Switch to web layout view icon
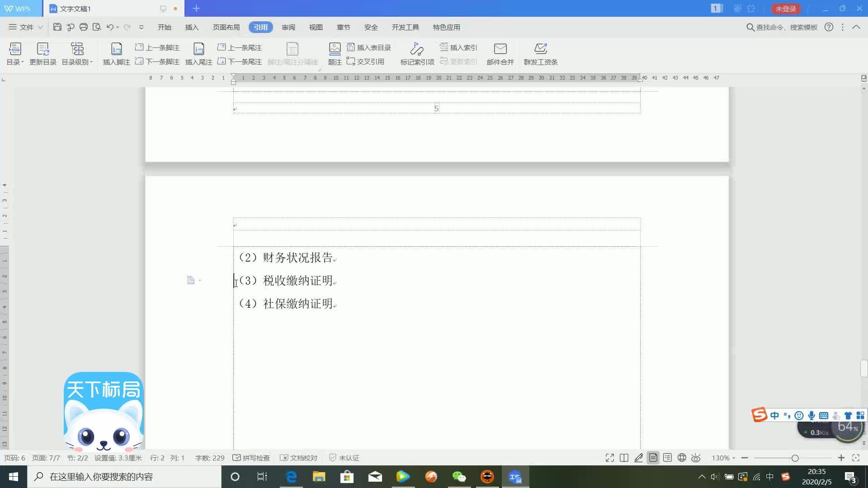Screen dimensions: 868x488 tap(682, 458)
